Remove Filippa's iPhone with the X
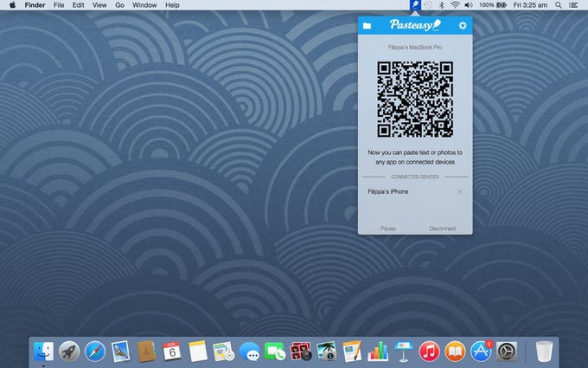The image size is (588, 368). tap(460, 191)
